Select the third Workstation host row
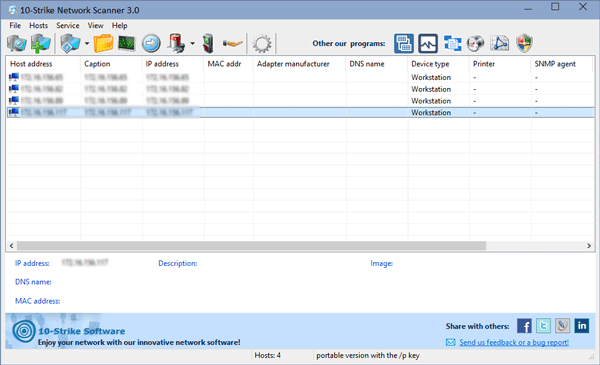Image resolution: width=600 pixels, height=365 pixels. point(300,101)
